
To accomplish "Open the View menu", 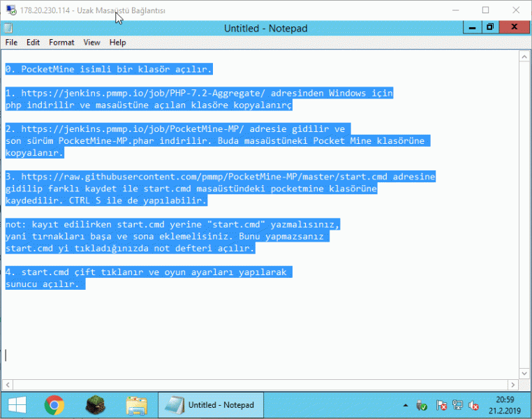I will pos(91,43).
